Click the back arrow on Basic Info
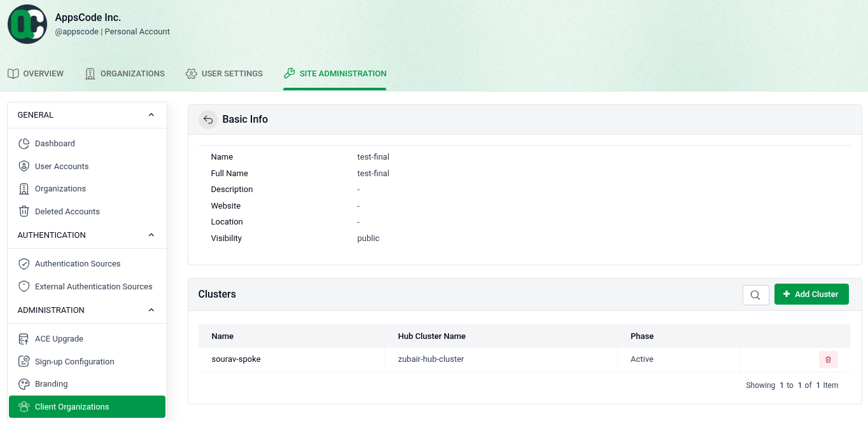The image size is (868, 421). [x=208, y=119]
